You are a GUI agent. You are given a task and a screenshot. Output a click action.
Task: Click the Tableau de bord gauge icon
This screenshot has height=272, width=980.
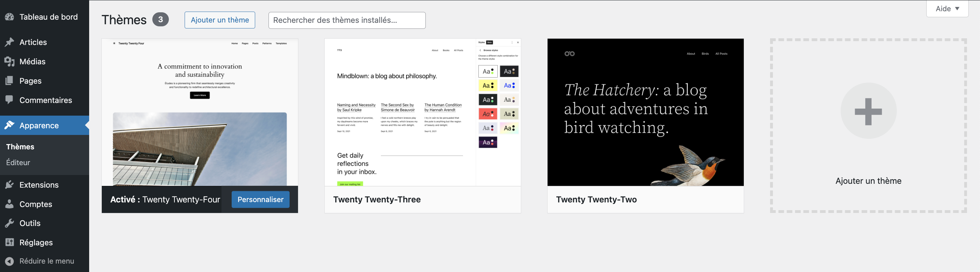[x=9, y=17]
